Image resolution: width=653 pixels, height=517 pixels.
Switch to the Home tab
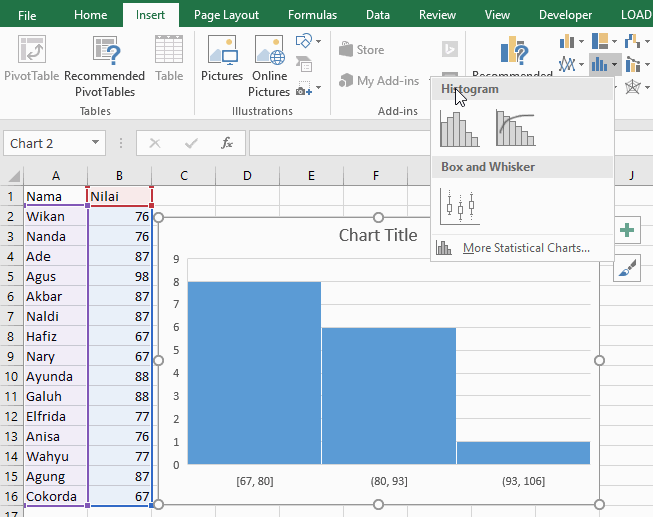tap(90, 15)
